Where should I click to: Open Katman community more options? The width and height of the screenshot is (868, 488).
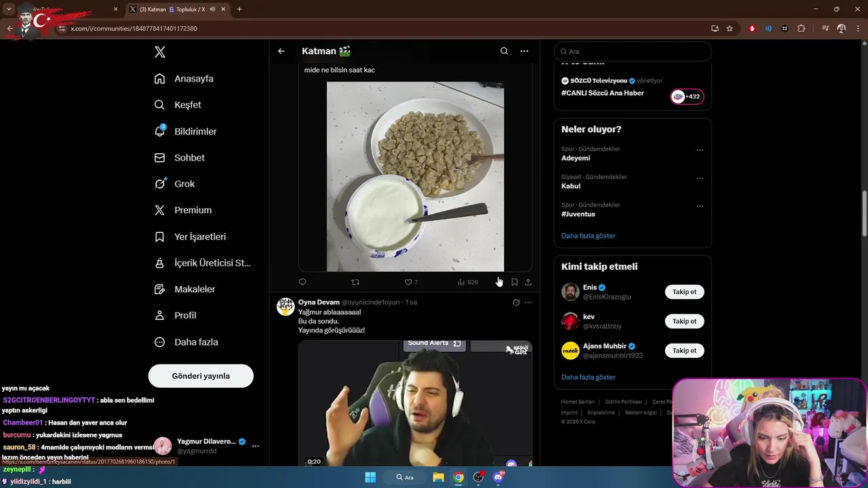524,51
